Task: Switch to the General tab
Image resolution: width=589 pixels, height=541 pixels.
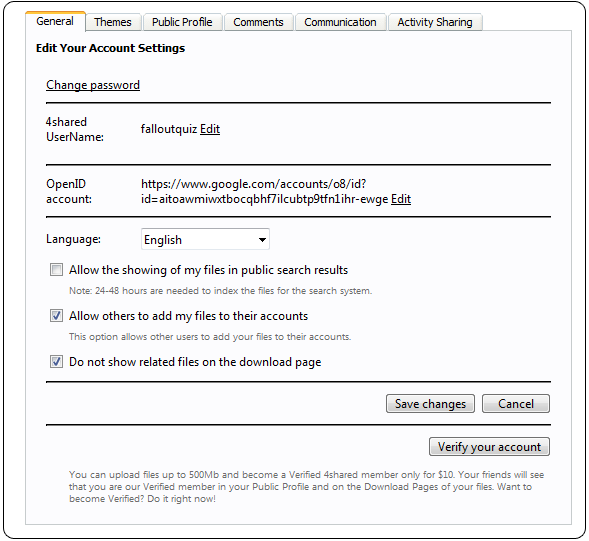Action: coord(55,21)
